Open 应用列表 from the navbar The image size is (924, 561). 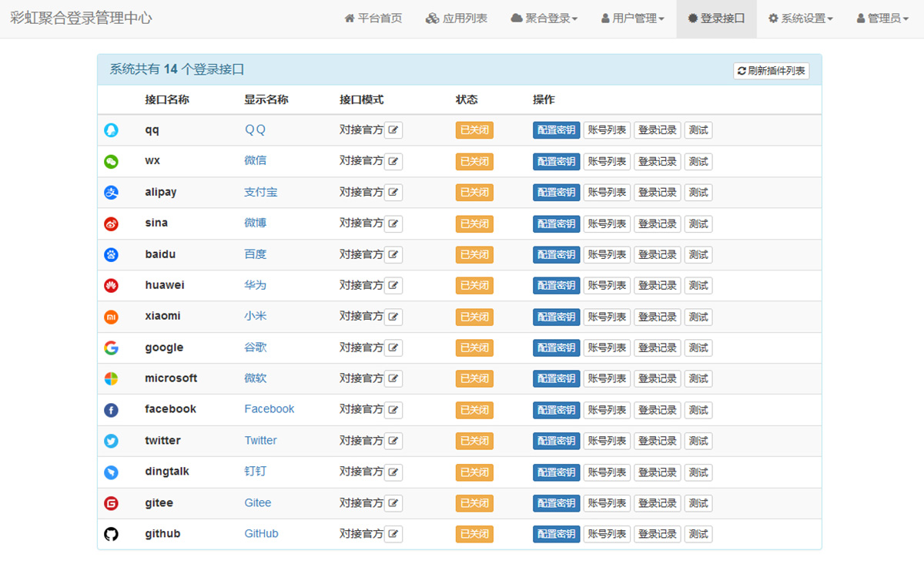tap(457, 18)
